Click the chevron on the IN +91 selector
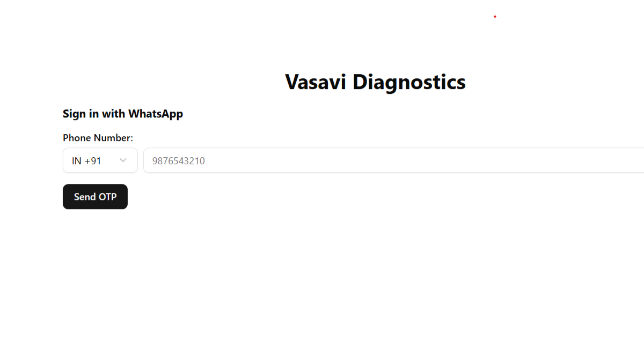644x338 pixels. (x=122, y=160)
